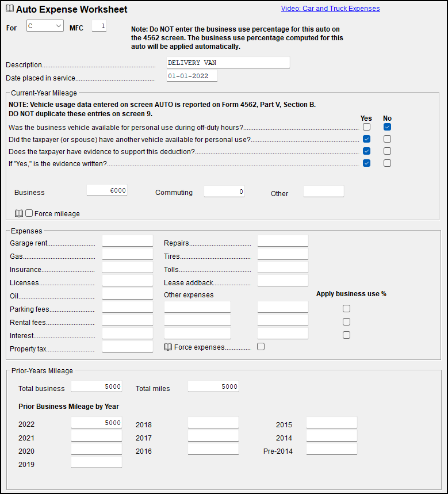
Task: Select the Oil expense field
Action: [128, 294]
